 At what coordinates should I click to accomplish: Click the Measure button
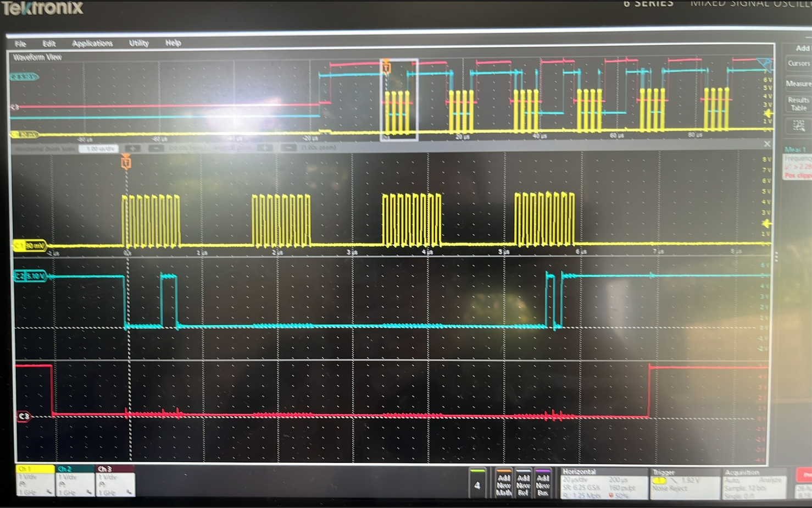[x=798, y=84]
